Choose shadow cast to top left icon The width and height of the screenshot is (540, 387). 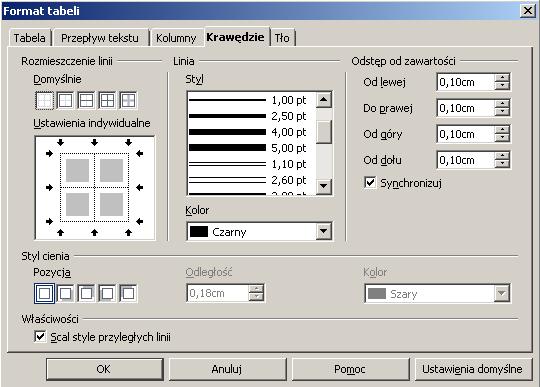(x=128, y=293)
